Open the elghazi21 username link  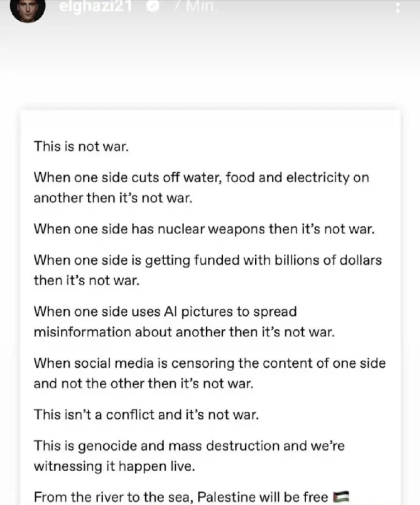(95, 7)
